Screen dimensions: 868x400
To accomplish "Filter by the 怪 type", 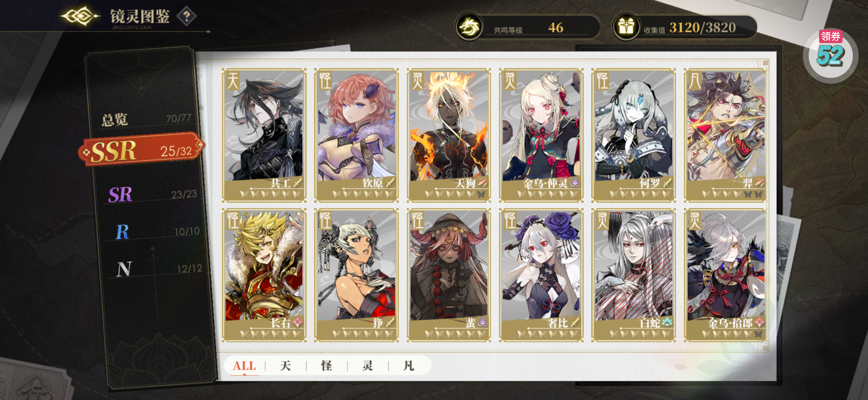I will 327,365.
